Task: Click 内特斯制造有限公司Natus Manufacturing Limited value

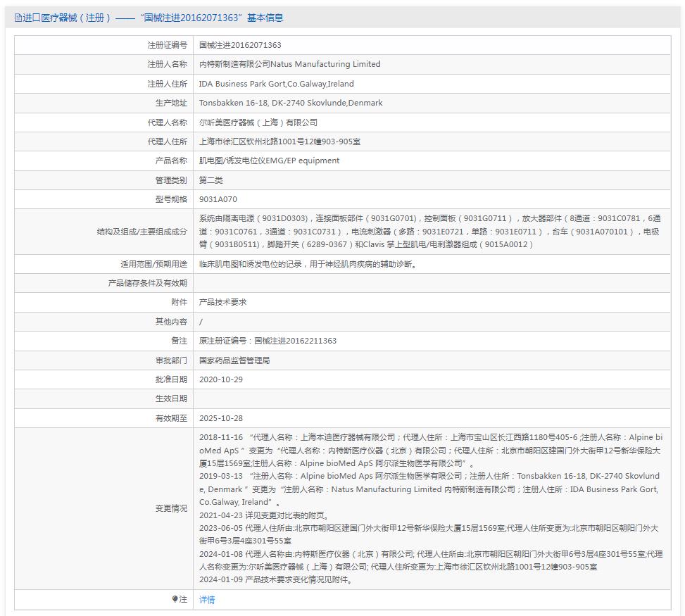Action: 289,64
